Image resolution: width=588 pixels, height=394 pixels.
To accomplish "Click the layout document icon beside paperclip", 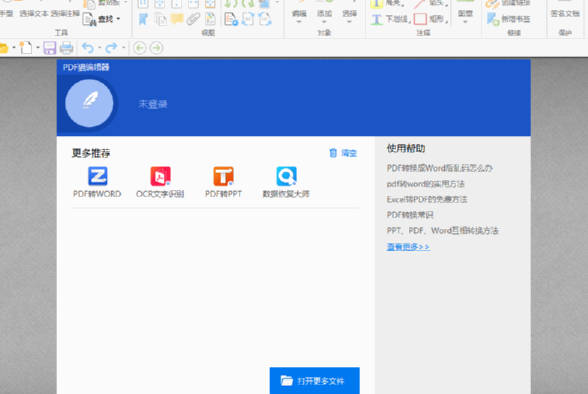I will pyautogui.click(x=210, y=19).
